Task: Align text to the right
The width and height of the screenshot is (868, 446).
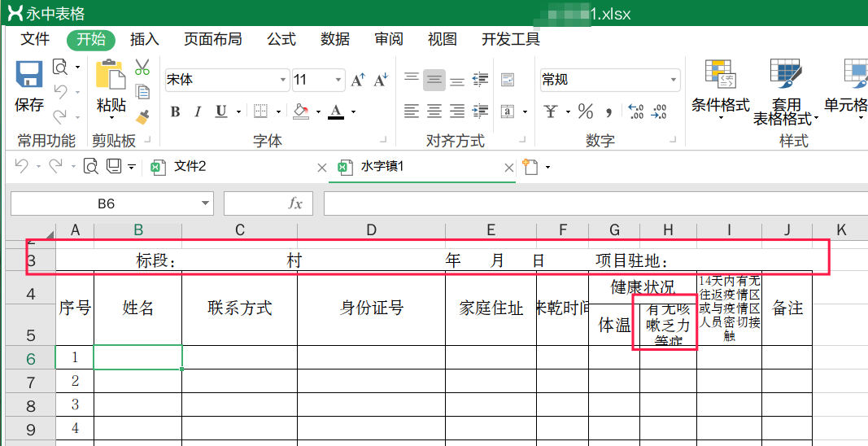Action: coord(456,111)
